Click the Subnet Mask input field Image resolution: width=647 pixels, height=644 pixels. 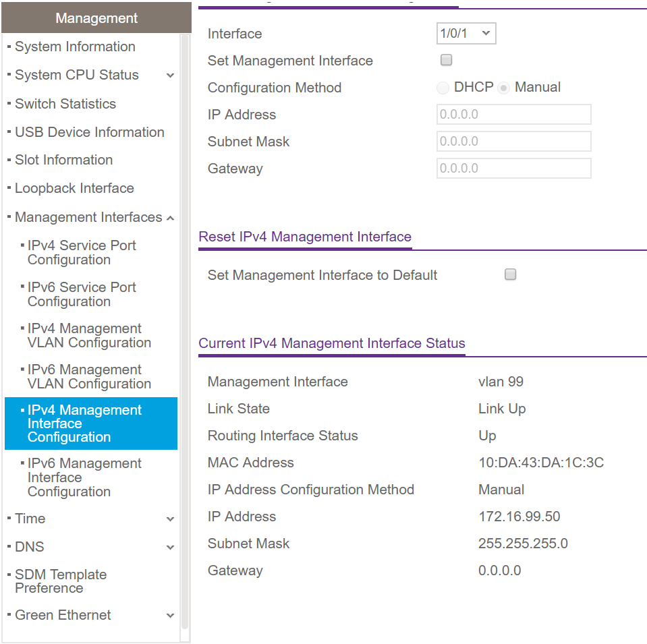[513, 142]
